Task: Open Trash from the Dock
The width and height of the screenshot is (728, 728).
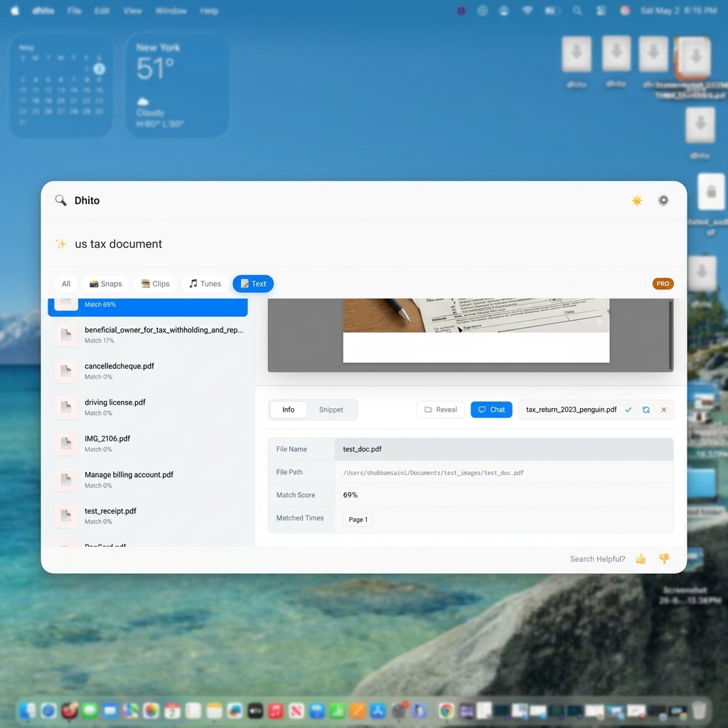Action: (699, 710)
